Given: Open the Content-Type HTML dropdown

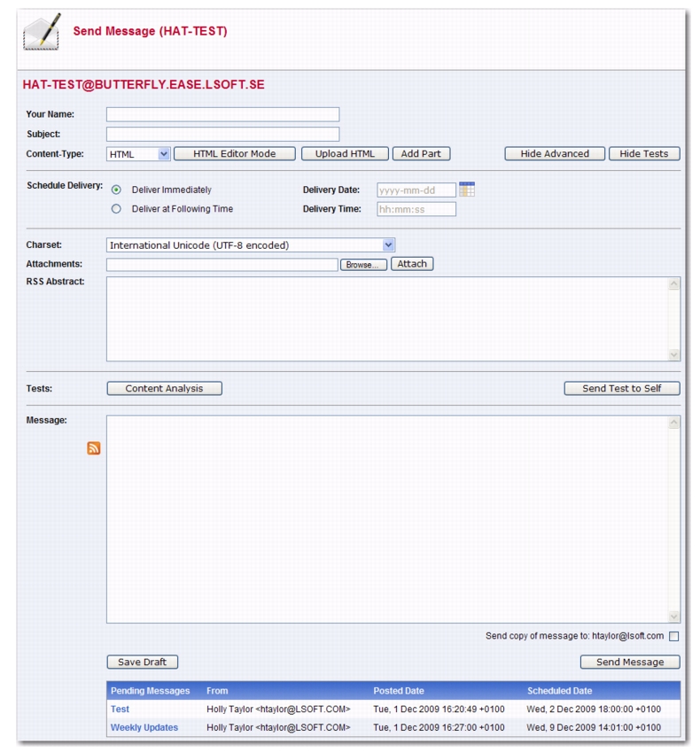Looking at the screenshot, I should tap(138, 154).
